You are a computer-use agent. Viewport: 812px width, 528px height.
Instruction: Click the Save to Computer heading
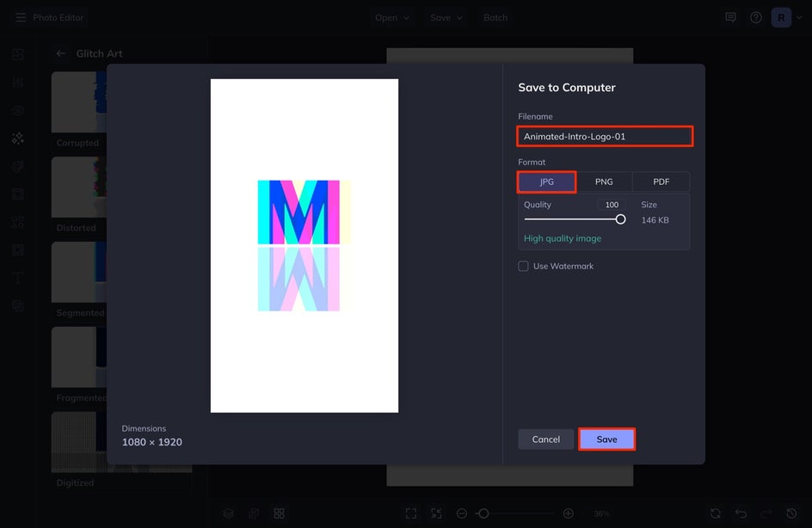567,88
